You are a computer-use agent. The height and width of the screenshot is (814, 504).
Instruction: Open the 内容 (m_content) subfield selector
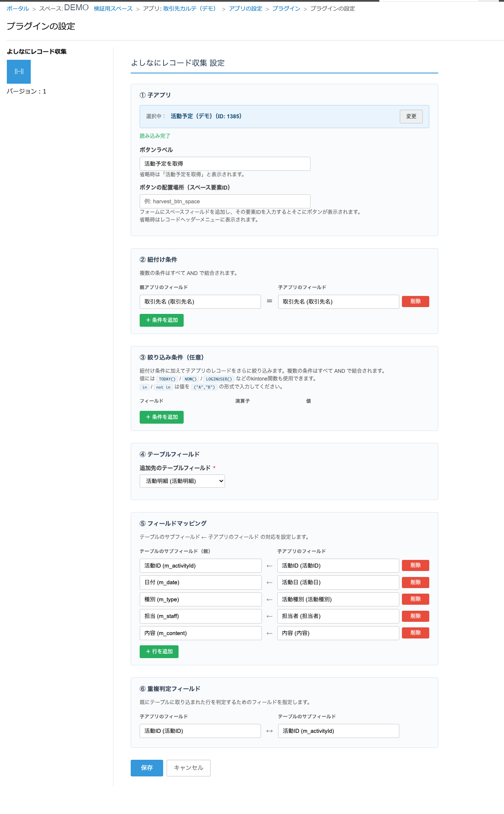(x=201, y=633)
